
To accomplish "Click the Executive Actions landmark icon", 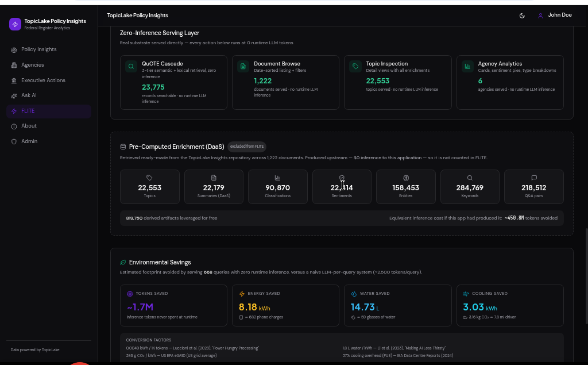I will coord(14,80).
